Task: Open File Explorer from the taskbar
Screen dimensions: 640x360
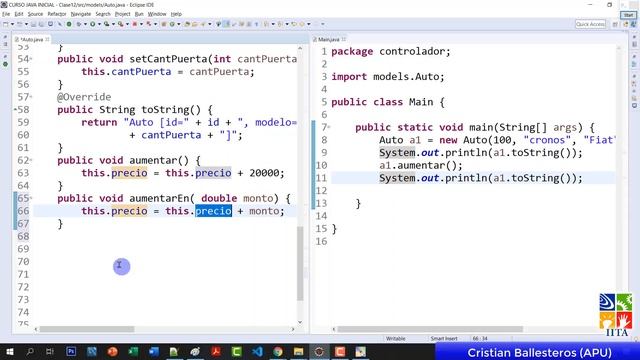Action: [298, 351]
